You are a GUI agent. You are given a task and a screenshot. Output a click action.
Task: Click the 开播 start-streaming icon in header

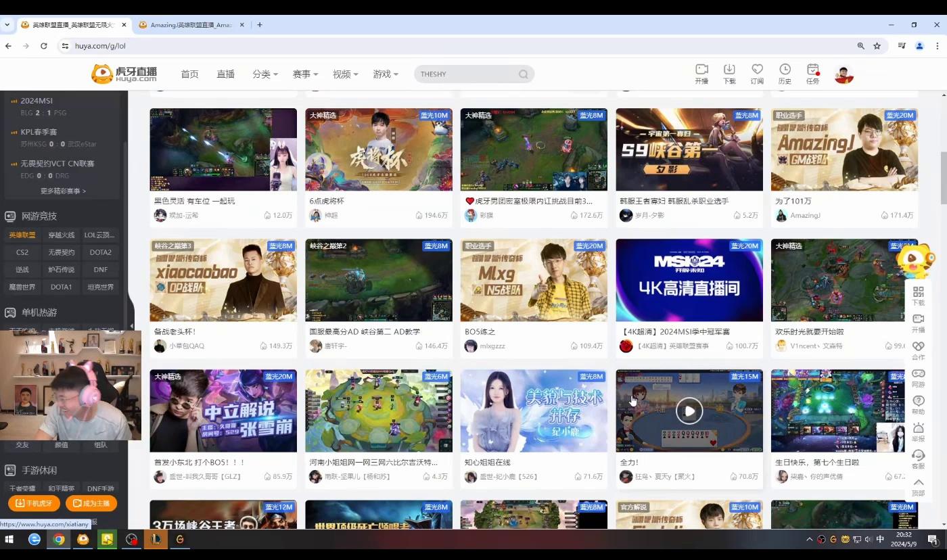coord(701,70)
